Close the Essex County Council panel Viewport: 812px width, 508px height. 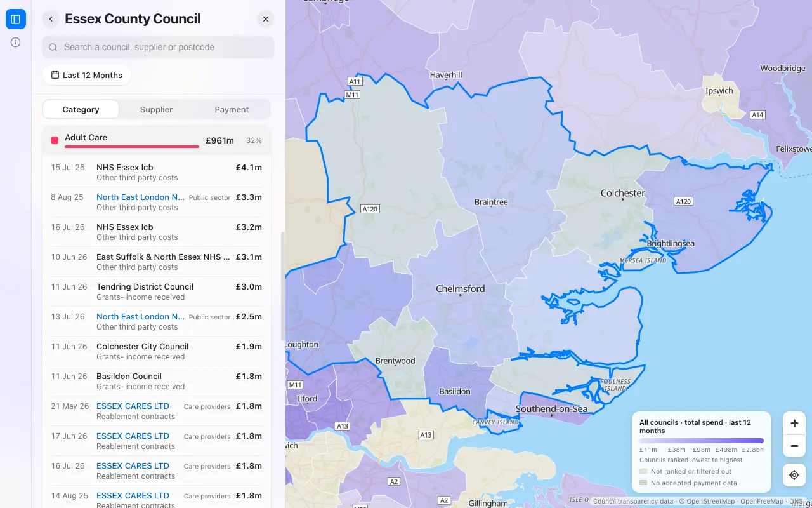tap(266, 19)
